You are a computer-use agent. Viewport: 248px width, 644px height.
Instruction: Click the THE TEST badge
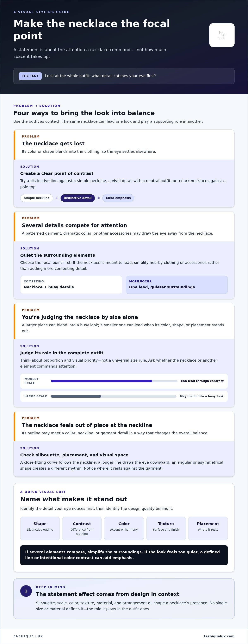point(30,76)
